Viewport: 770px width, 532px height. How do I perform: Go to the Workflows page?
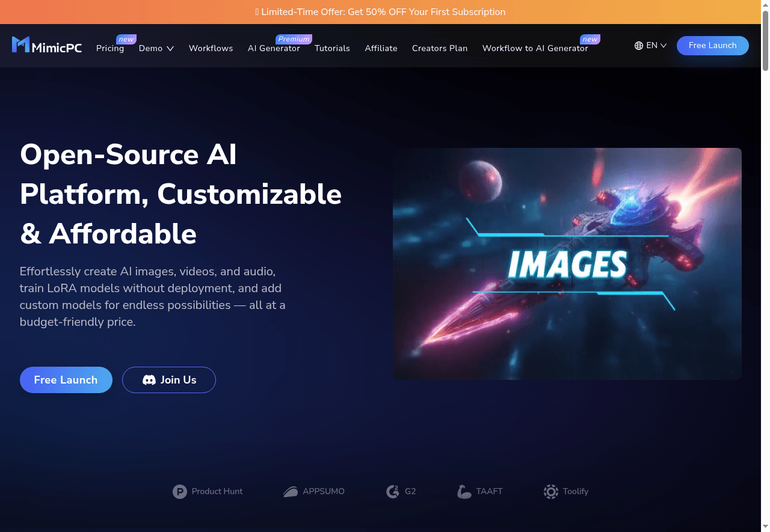click(x=211, y=48)
